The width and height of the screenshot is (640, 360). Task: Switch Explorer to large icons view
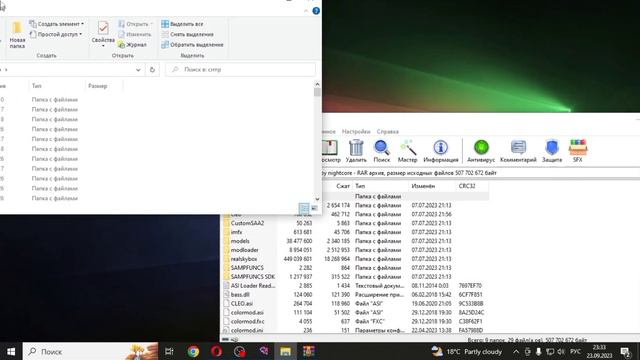(x=314, y=208)
